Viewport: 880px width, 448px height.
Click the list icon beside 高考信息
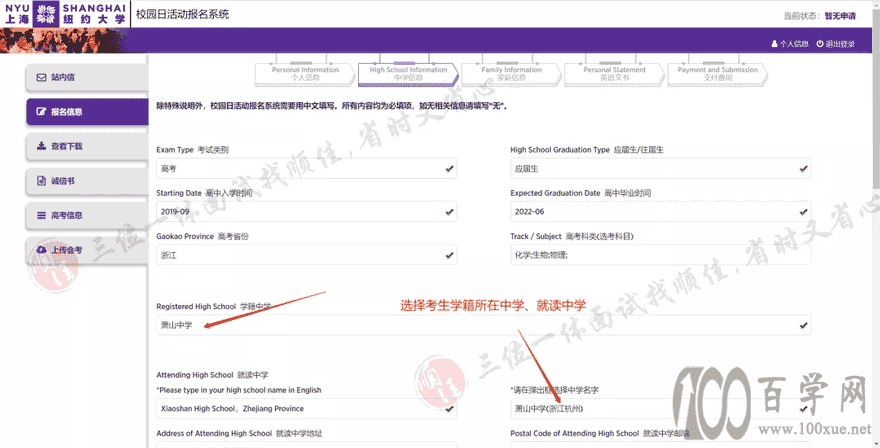click(x=42, y=215)
